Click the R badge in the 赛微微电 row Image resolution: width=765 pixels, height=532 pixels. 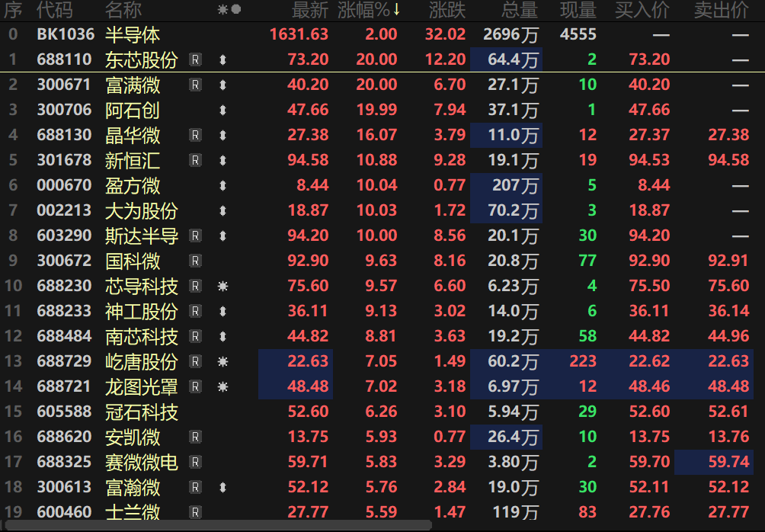point(195,462)
